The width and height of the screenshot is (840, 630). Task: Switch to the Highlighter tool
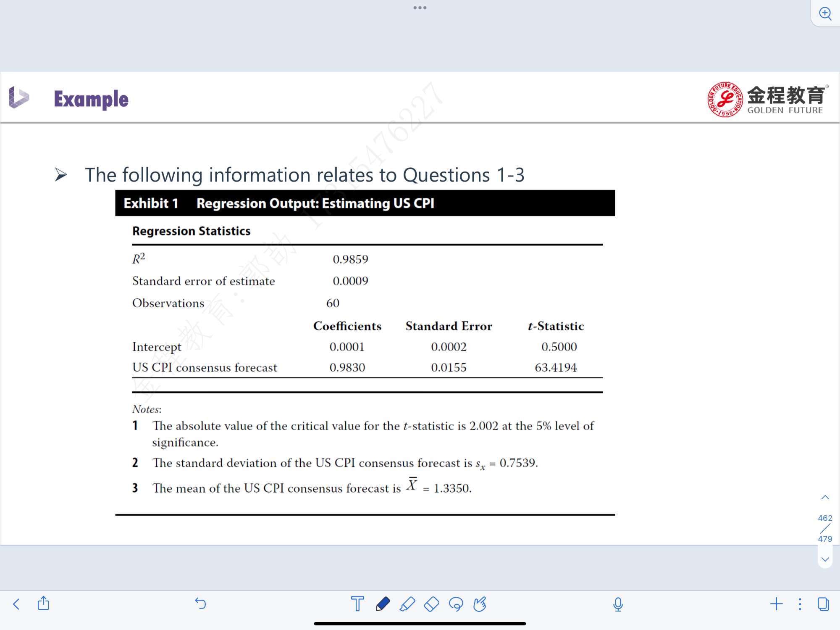407,604
